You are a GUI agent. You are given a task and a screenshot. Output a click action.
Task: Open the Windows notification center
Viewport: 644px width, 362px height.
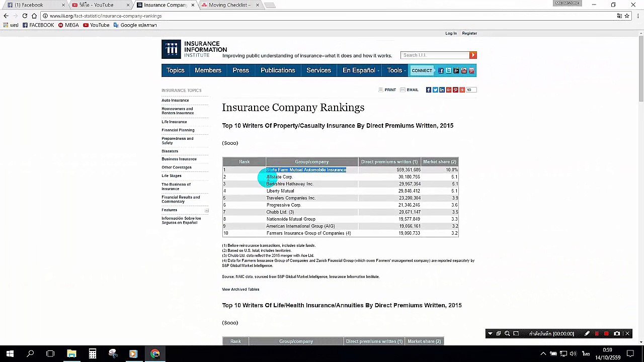630,354
